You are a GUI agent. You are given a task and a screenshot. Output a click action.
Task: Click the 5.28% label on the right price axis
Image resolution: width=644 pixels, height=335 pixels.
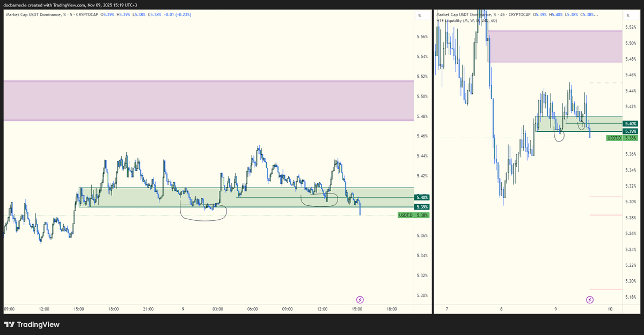631,218
